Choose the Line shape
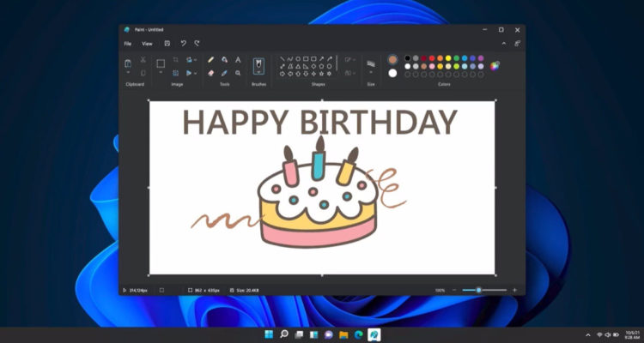Image resolution: width=644 pixels, height=343 pixels. tap(283, 58)
